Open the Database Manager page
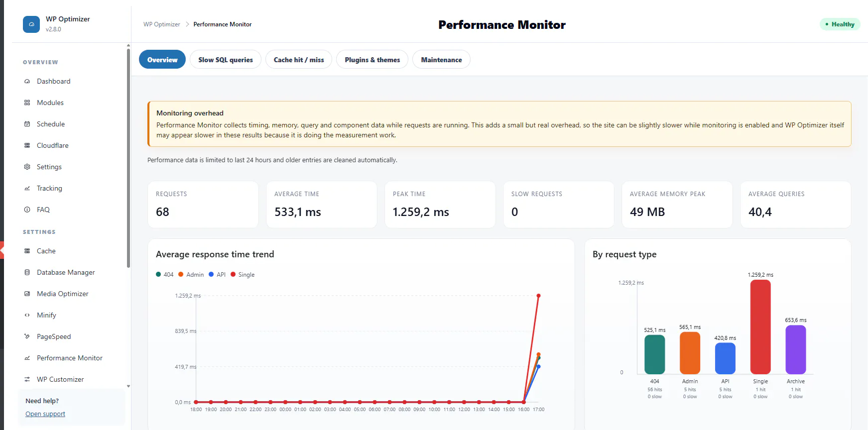 click(66, 272)
